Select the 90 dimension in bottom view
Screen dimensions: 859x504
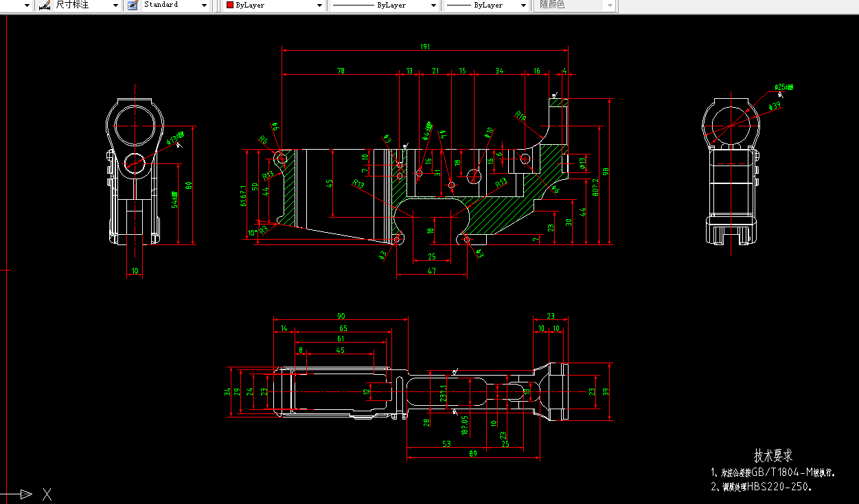pyautogui.click(x=341, y=316)
